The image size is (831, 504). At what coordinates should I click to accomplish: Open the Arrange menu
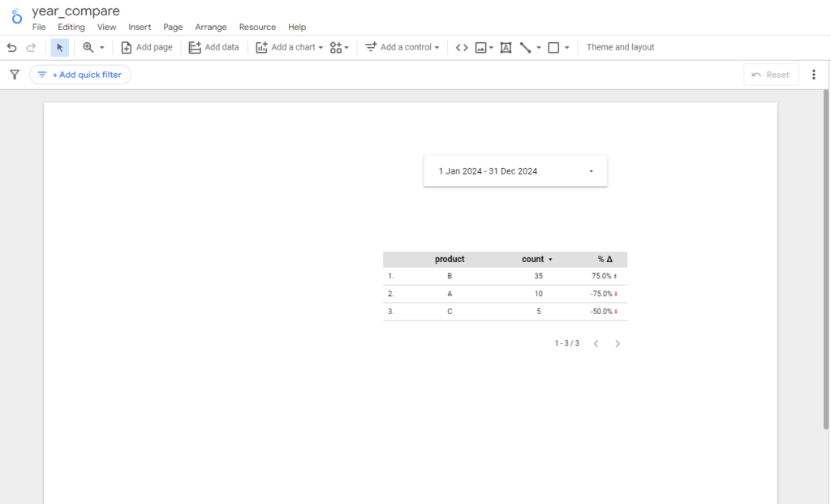[211, 27]
